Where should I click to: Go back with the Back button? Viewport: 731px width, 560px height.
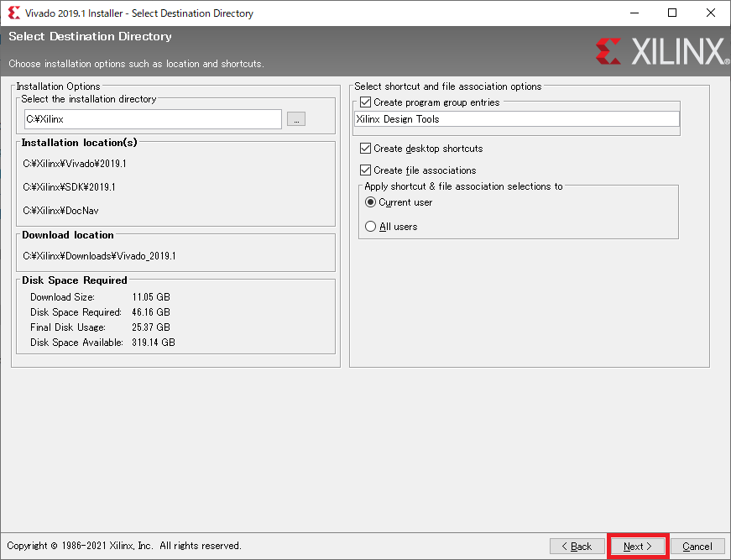click(577, 547)
